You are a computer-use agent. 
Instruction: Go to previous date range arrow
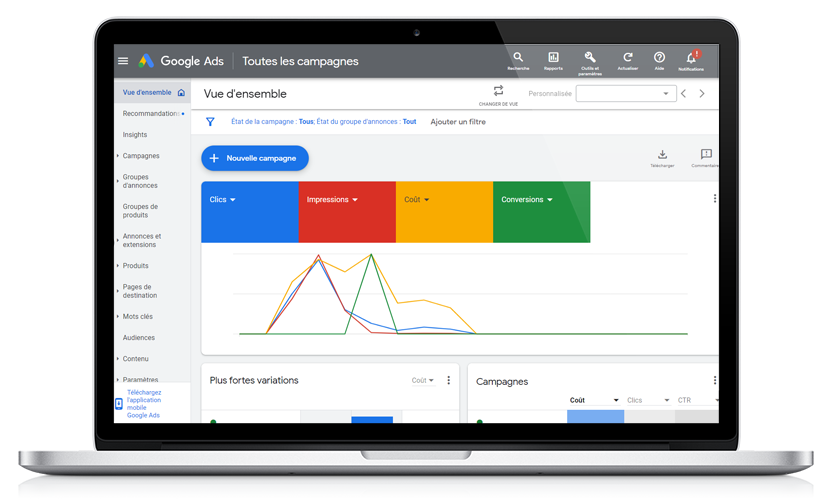click(684, 94)
